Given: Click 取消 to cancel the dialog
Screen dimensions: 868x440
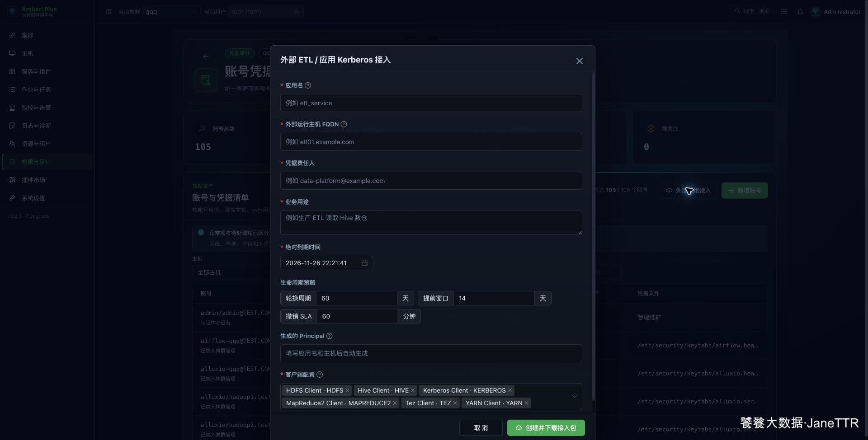Looking at the screenshot, I should click(481, 428).
